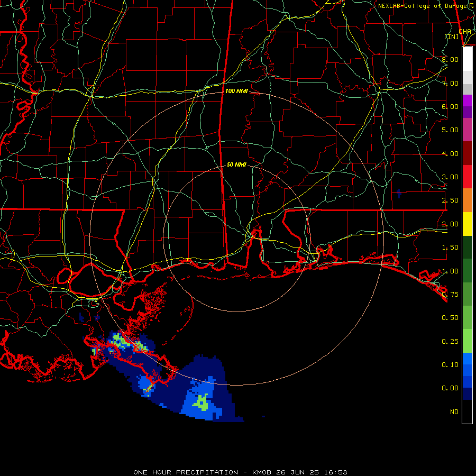This screenshot has width=476, height=476.
Task: Click the green precipitation core offshore
Action: [x=201, y=403]
